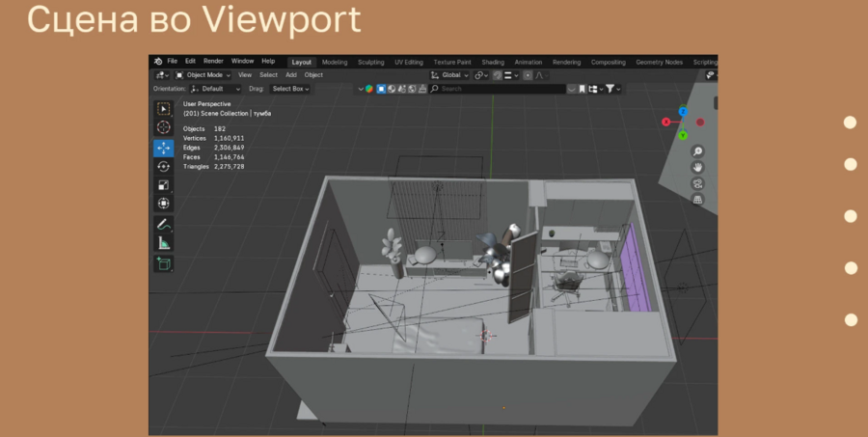Image resolution: width=868 pixels, height=437 pixels.
Task: Click the Add menu in viewport header
Action: click(290, 74)
